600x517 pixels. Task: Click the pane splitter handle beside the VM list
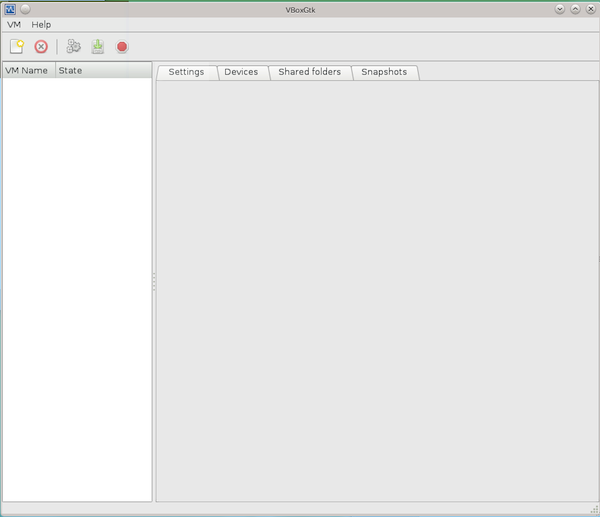click(154, 282)
